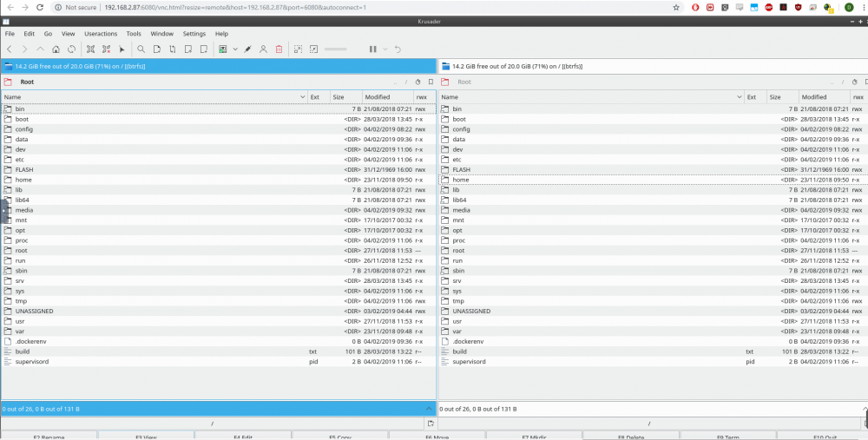This screenshot has height=440, width=868.
Task: Open the Go menu
Action: tap(48, 34)
